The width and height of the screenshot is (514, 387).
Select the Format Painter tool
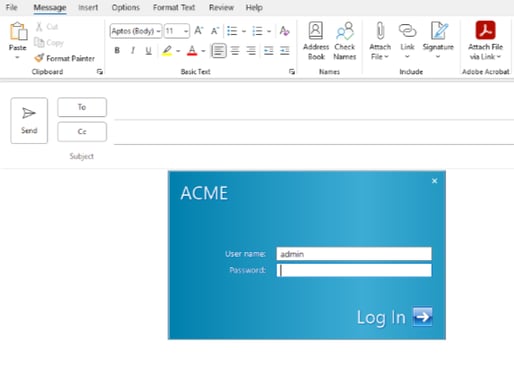point(65,58)
